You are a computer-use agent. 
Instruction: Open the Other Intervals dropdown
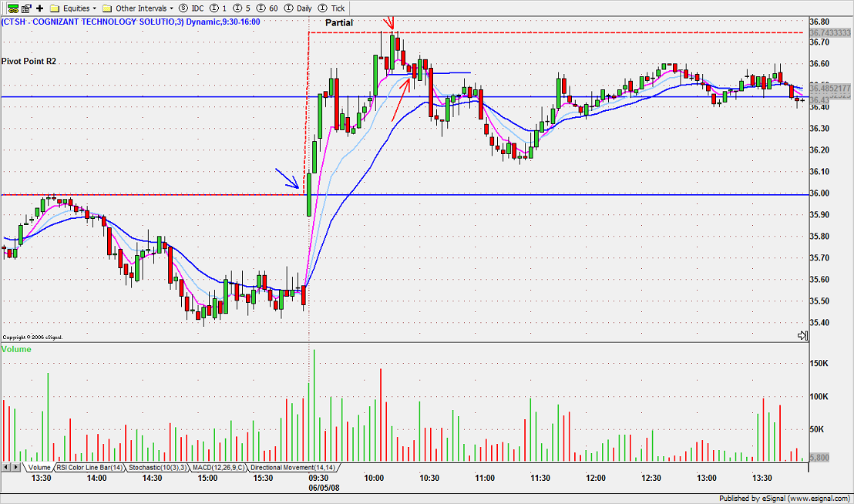[138, 8]
